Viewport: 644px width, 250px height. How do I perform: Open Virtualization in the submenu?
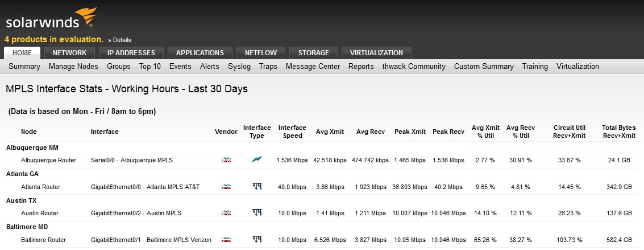pyautogui.click(x=577, y=66)
